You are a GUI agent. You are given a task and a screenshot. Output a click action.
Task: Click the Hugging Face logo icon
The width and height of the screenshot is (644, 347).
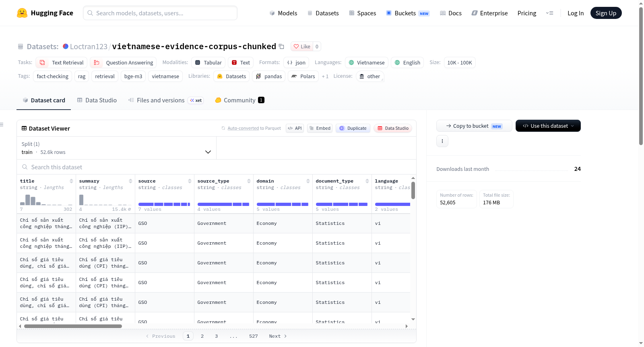22,13
